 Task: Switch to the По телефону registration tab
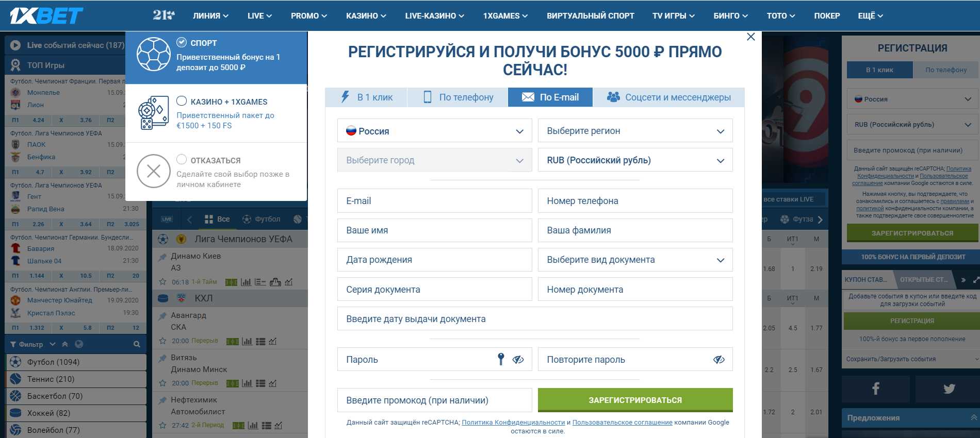[x=458, y=97]
